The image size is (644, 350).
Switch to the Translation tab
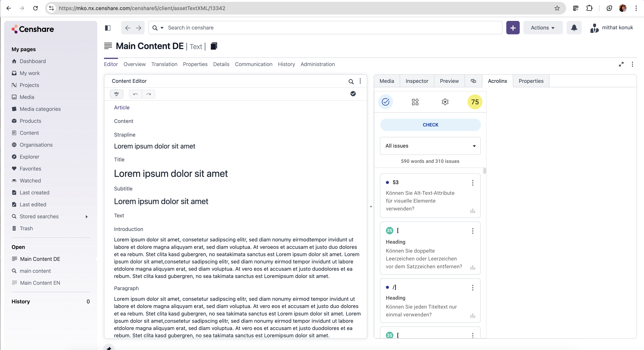click(164, 64)
